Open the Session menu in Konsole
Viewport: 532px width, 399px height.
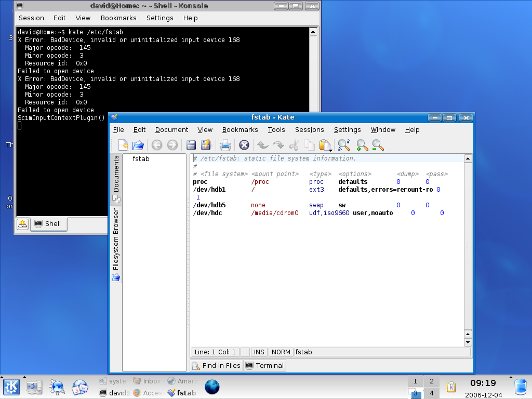tap(31, 18)
